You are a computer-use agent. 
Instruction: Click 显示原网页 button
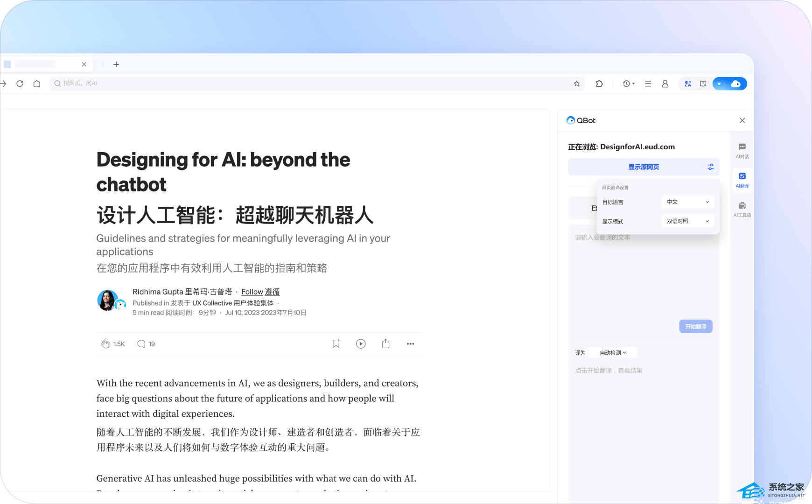(644, 167)
